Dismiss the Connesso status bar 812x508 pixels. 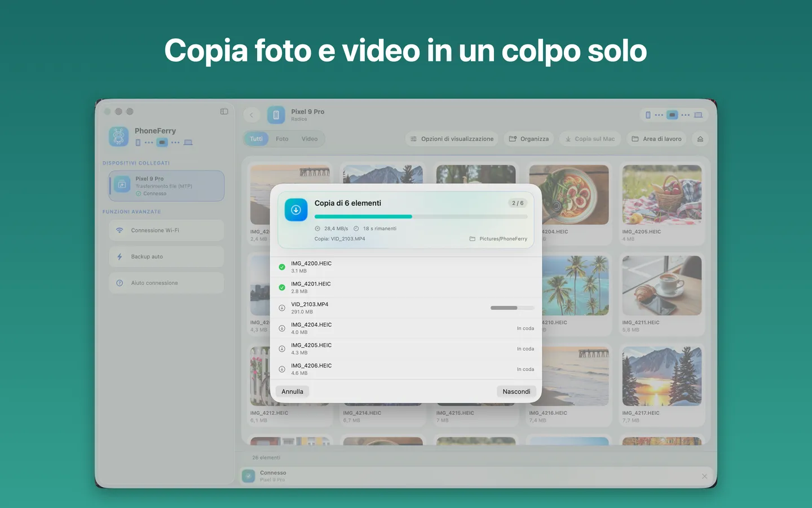(x=704, y=476)
